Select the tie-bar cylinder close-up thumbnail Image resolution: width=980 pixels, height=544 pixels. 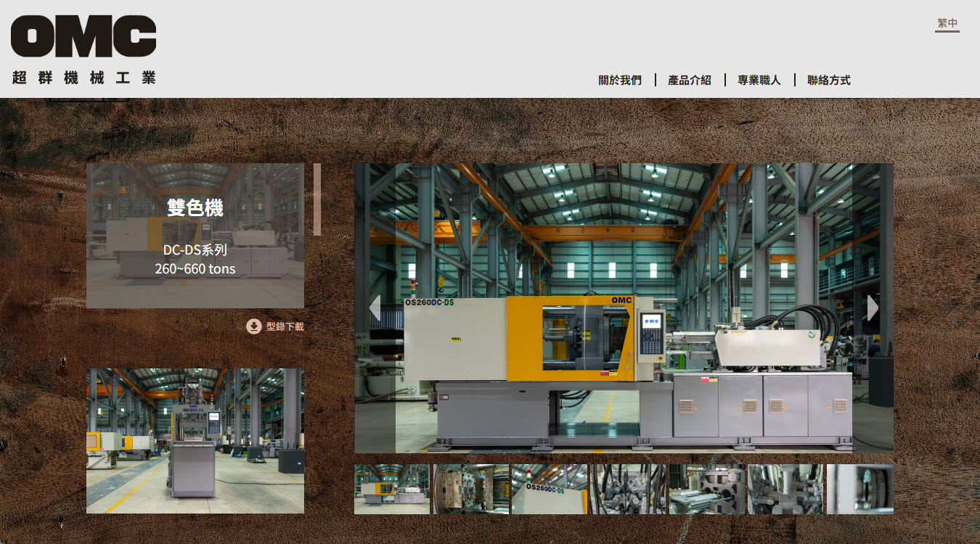point(785,489)
